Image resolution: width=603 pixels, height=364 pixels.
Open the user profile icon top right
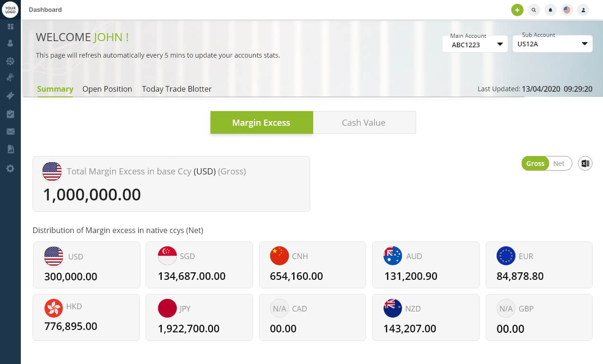(583, 9)
